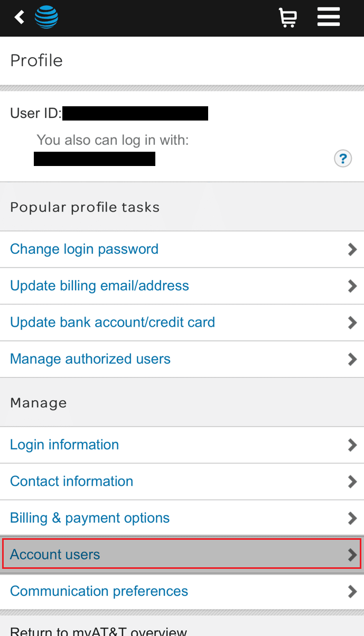
Task: Tap the back arrow icon
Action: pyautogui.click(x=20, y=17)
